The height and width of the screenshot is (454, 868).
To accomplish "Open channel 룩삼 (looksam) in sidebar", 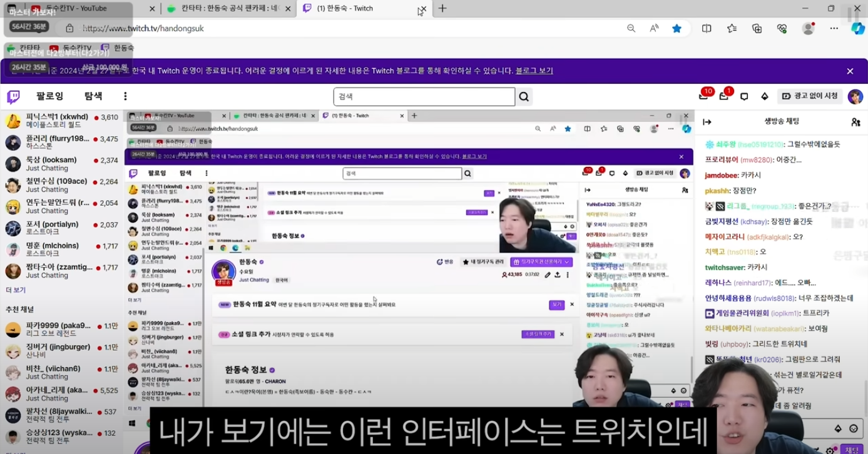I will coord(61,164).
